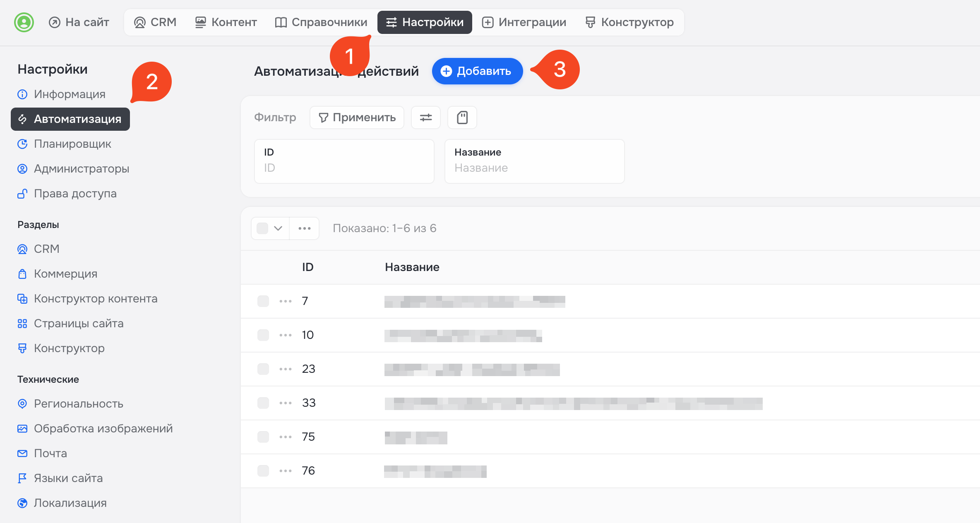
Task: Toggle the select-all checkbox
Action: (x=262, y=228)
